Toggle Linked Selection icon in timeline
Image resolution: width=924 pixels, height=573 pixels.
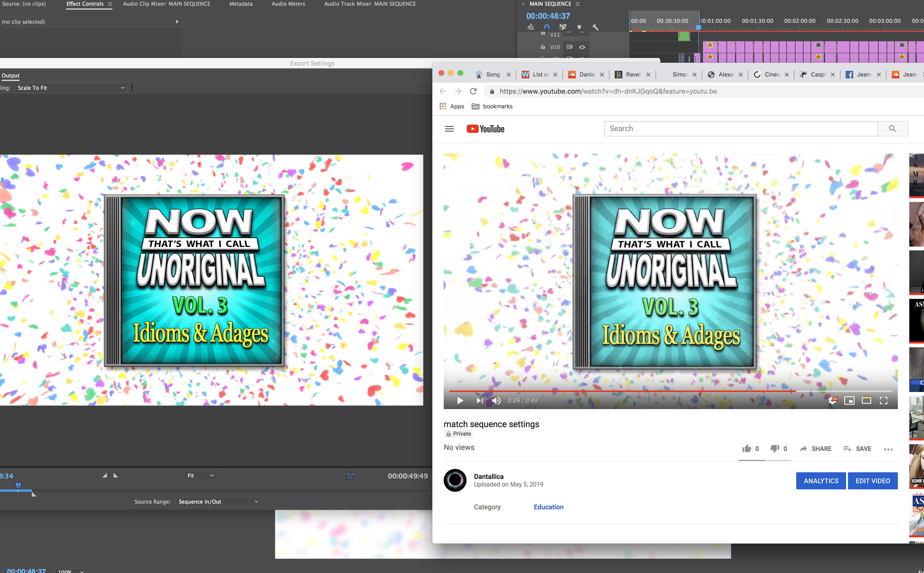pyautogui.click(x=562, y=27)
